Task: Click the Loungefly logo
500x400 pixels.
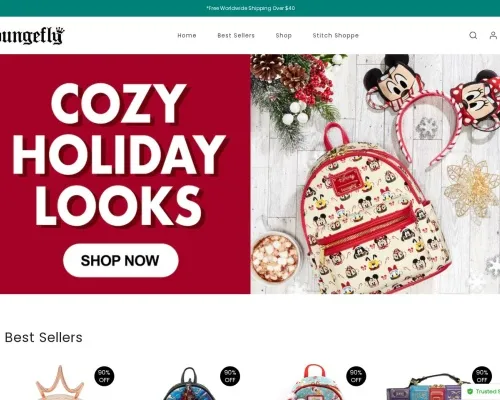Action: click(32, 35)
